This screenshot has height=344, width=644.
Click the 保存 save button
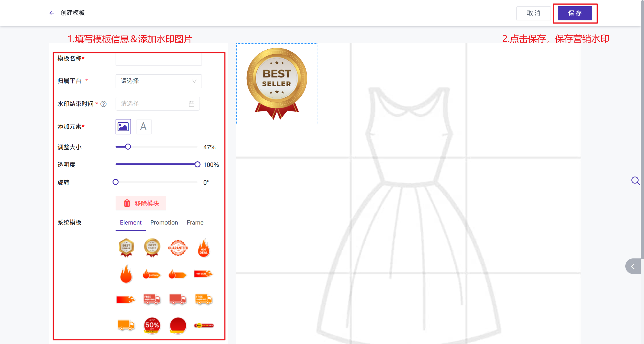click(575, 13)
